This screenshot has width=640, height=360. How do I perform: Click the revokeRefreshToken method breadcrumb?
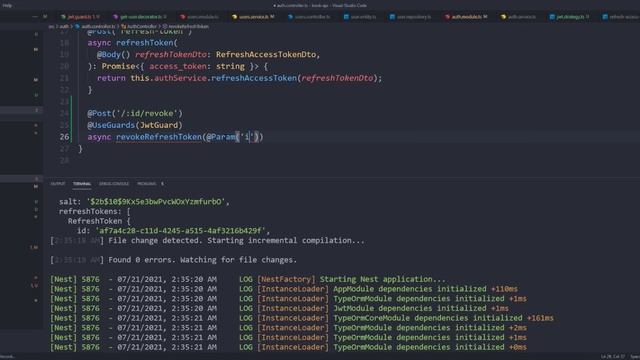point(189,27)
